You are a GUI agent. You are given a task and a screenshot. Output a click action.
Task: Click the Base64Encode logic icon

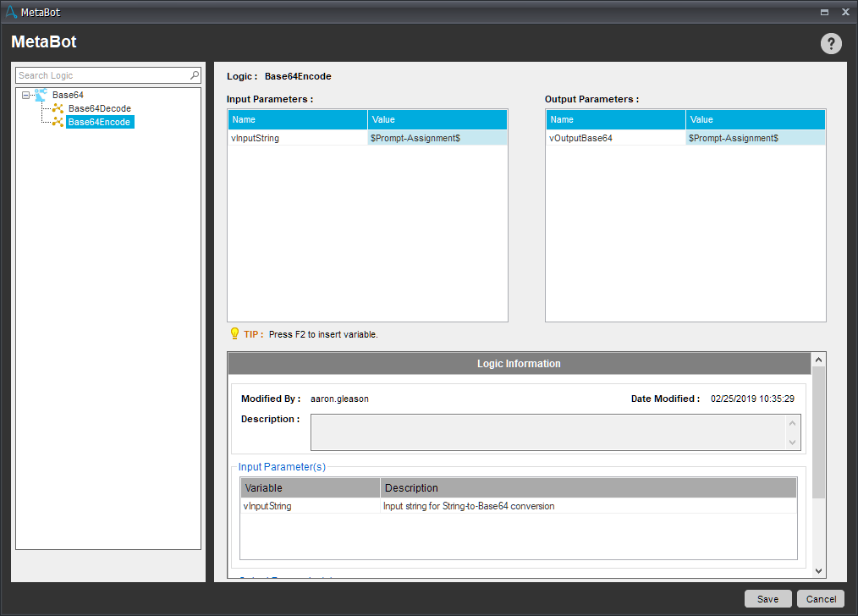click(x=58, y=122)
